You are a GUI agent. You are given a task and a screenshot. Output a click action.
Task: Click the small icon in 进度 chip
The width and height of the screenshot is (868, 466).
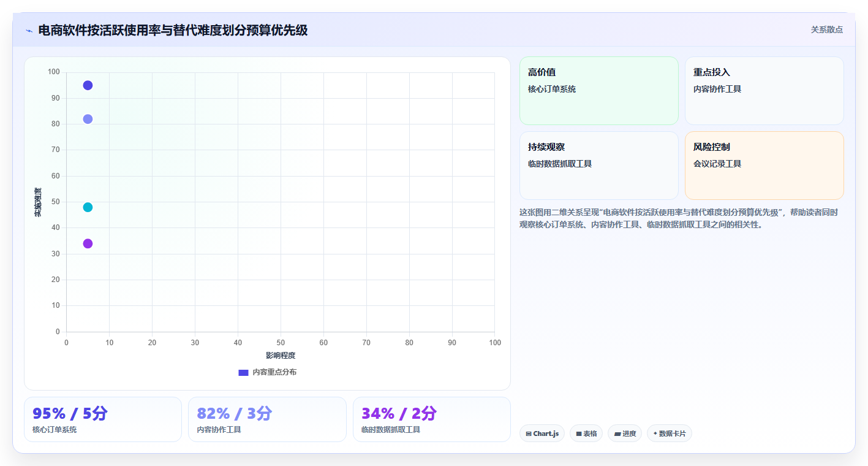click(617, 434)
